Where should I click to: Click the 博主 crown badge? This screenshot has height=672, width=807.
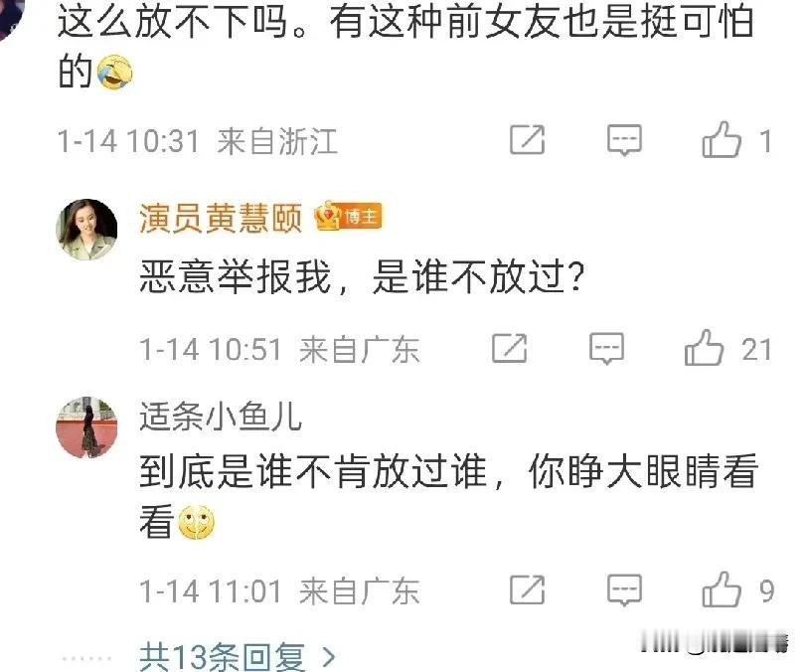(x=348, y=216)
